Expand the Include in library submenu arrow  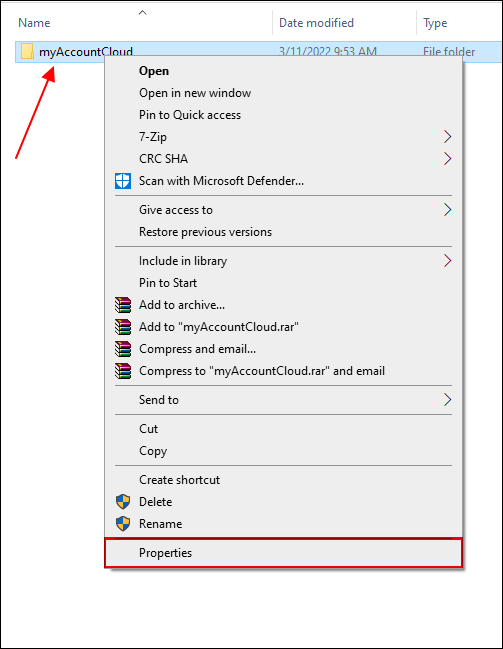point(448,261)
